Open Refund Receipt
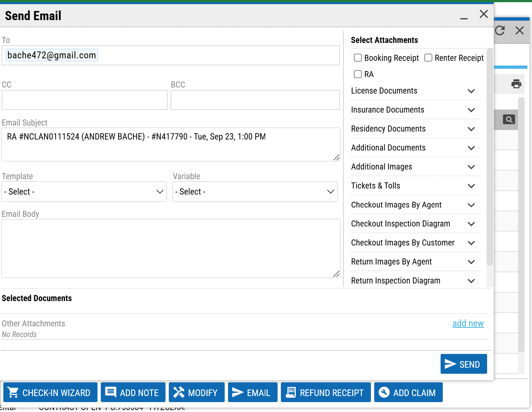 326,392
